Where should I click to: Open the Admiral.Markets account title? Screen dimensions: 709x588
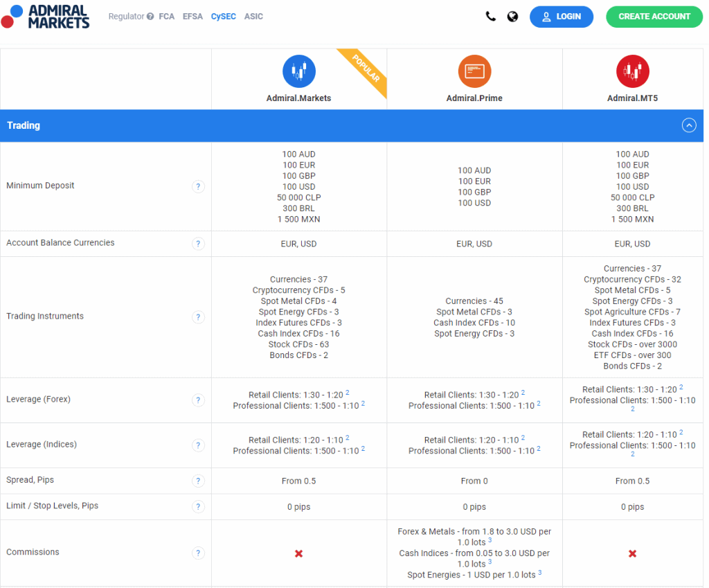299,98
